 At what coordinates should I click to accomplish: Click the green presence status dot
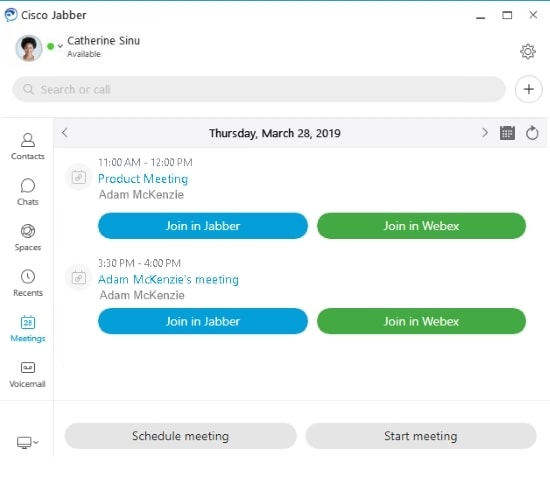click(x=51, y=46)
